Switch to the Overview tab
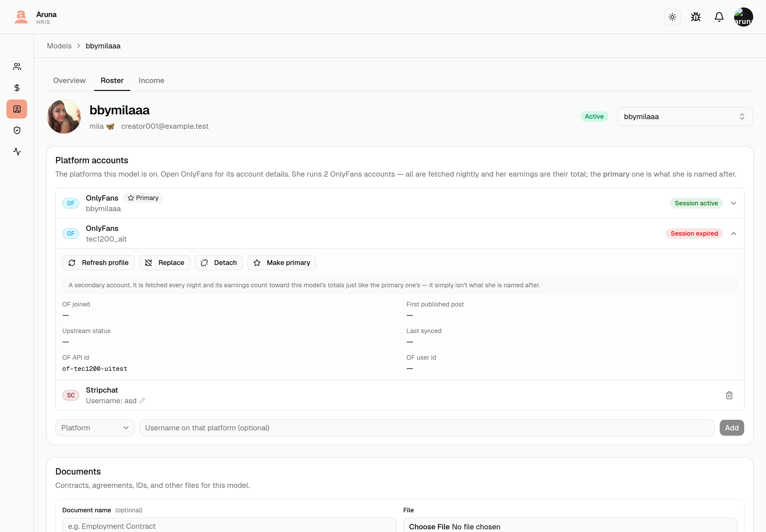Image resolution: width=766 pixels, height=532 pixels. click(x=69, y=81)
